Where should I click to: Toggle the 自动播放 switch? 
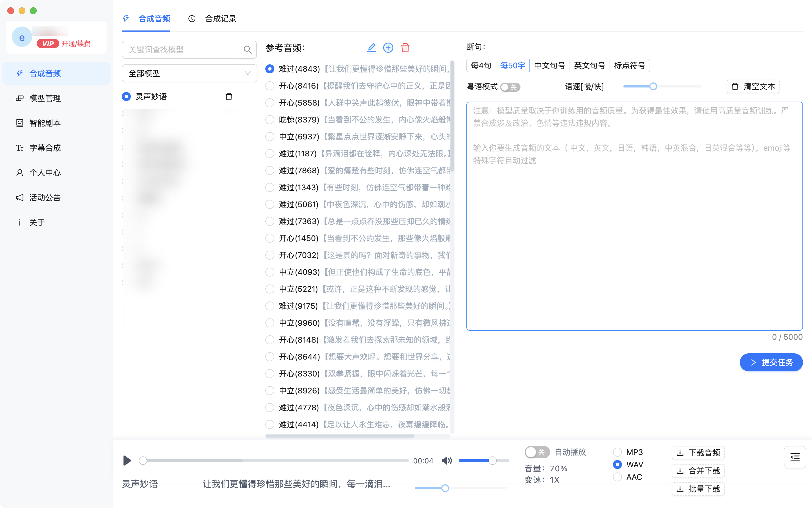coord(537,452)
